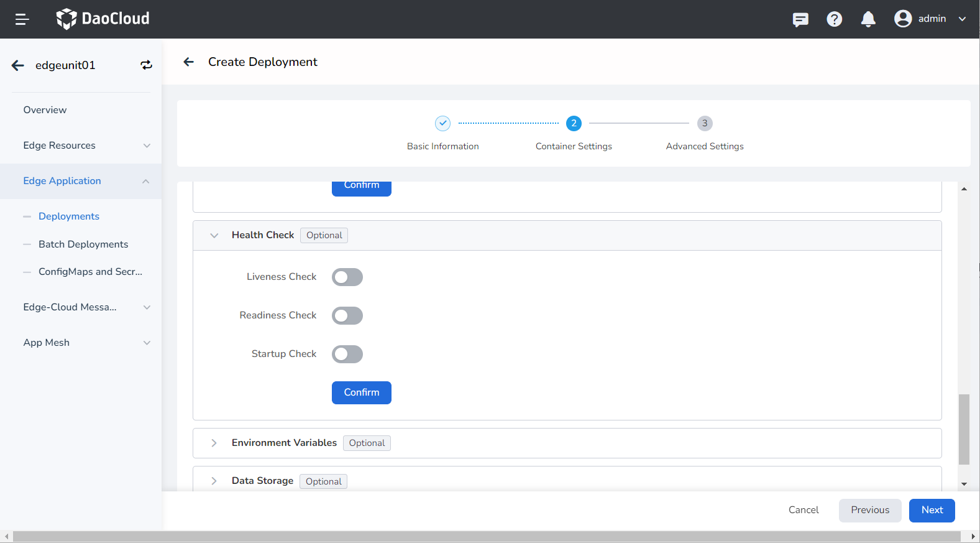The height and width of the screenshot is (543, 980).
Task: Collapse the Health Check section
Action: point(214,235)
